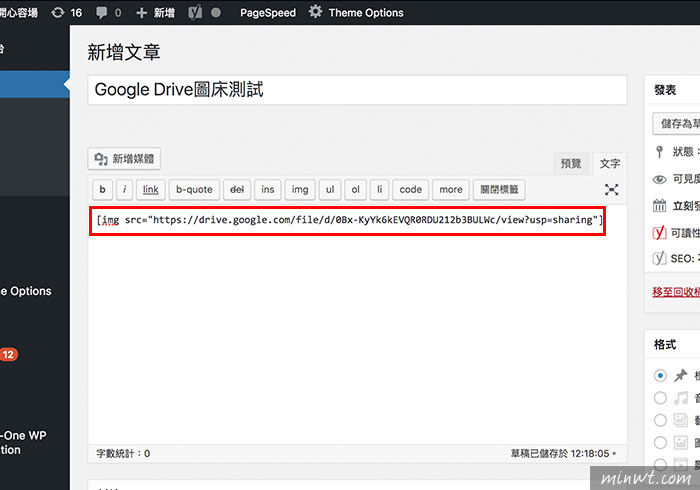
Task: Click the ul list button
Action: [x=330, y=189]
